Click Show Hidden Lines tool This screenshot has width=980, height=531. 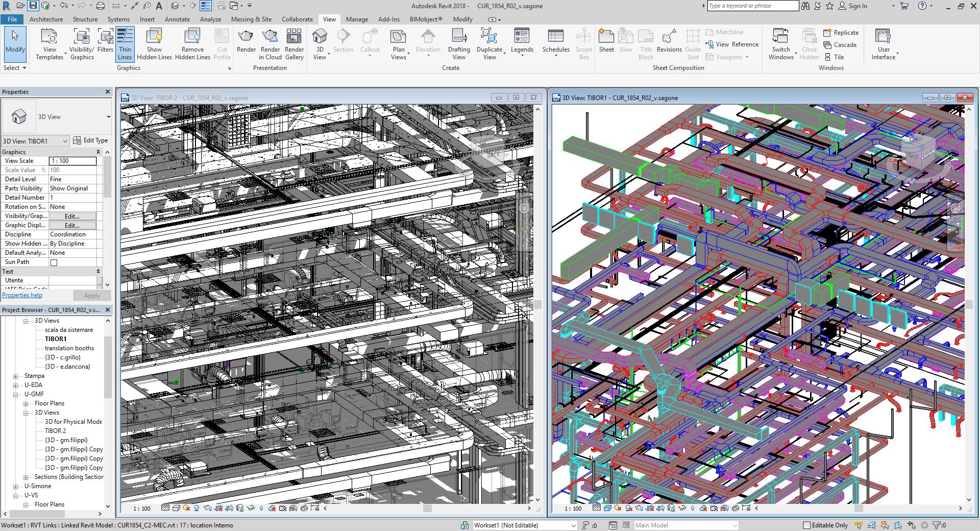tap(154, 44)
